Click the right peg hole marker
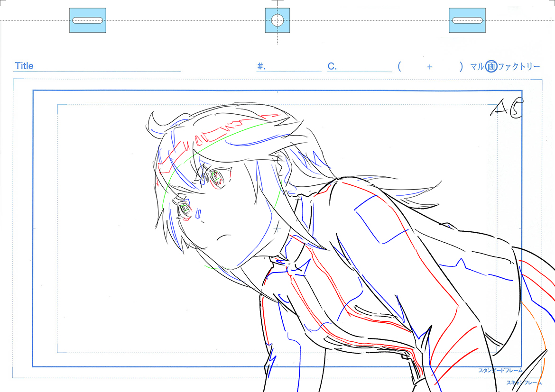This screenshot has height=392, width=555. tap(467, 20)
